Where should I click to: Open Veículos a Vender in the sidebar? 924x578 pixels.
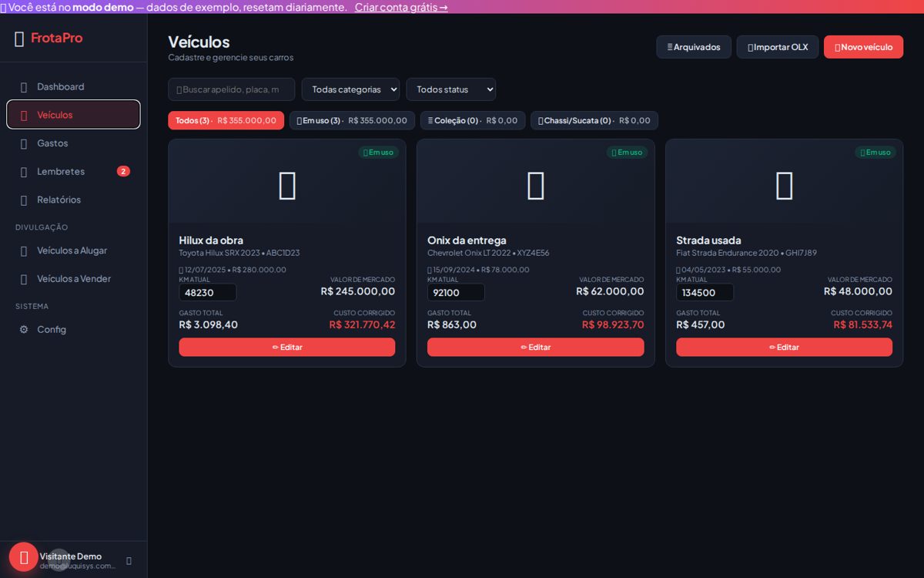coord(73,278)
